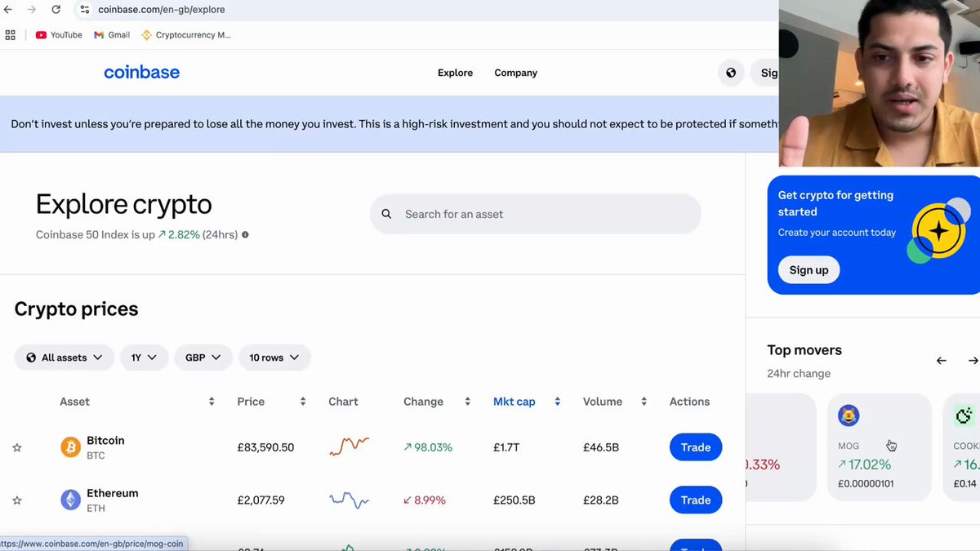The height and width of the screenshot is (551, 980).
Task: Click Bitcoin's 98.03% change value
Action: pos(428,447)
